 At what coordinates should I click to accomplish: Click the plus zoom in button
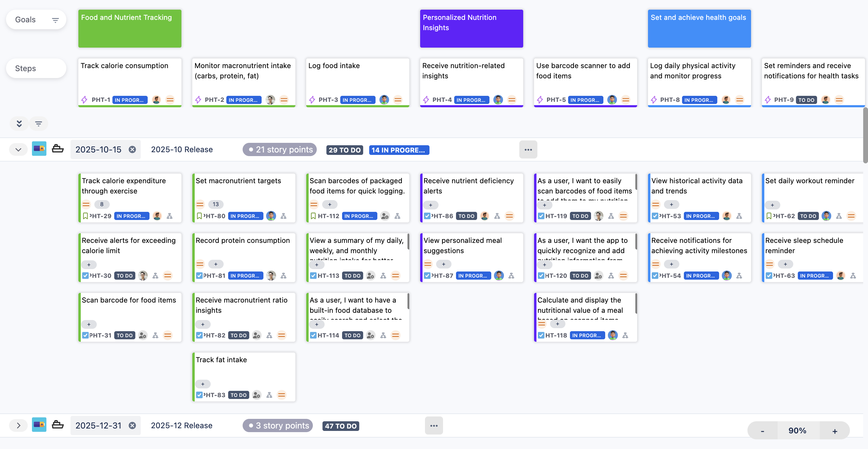pyautogui.click(x=834, y=431)
